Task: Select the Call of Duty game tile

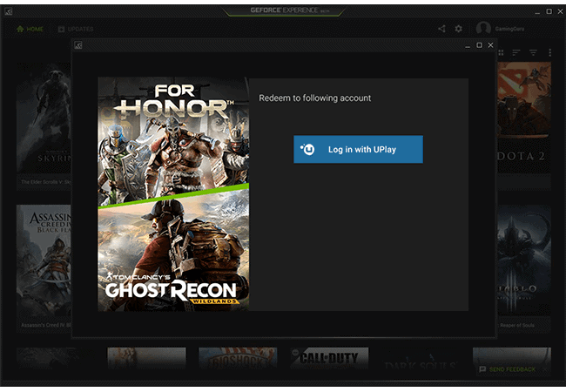Action: coord(329,358)
